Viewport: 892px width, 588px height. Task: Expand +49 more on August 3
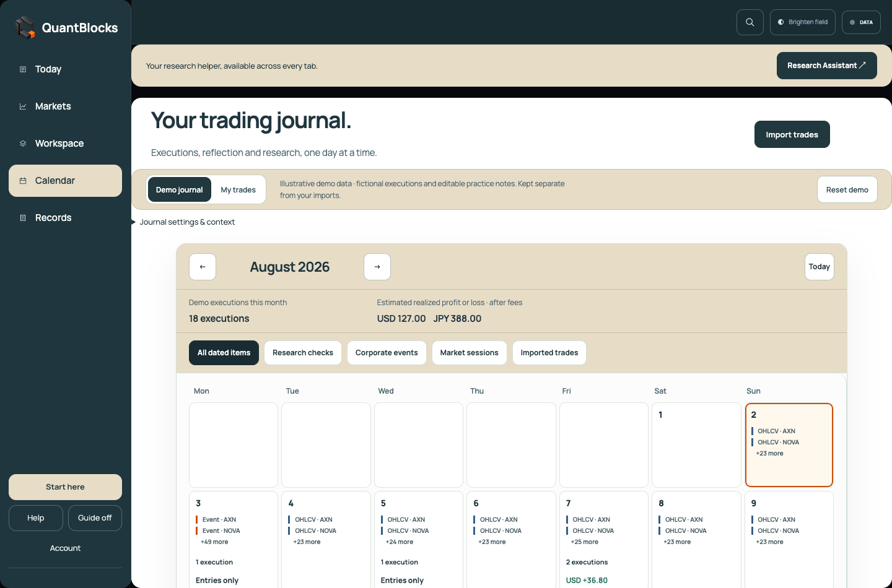pyautogui.click(x=214, y=542)
